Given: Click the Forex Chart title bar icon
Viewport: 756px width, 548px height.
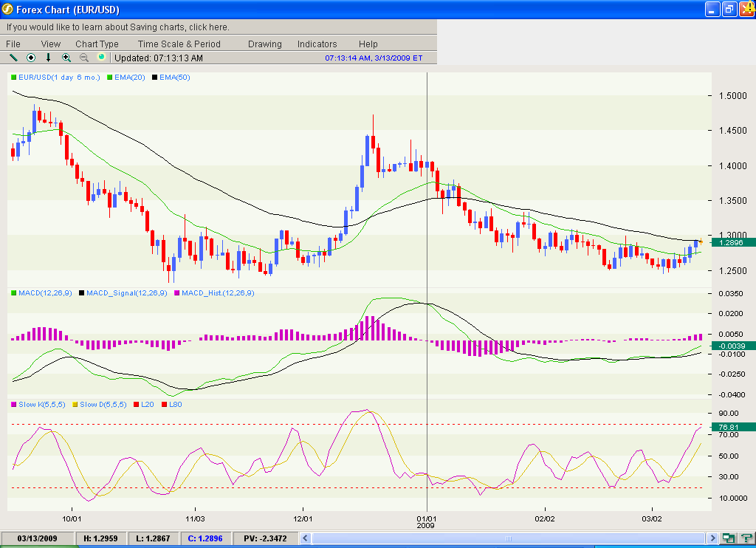Looking at the screenshot, I should 7,9.
